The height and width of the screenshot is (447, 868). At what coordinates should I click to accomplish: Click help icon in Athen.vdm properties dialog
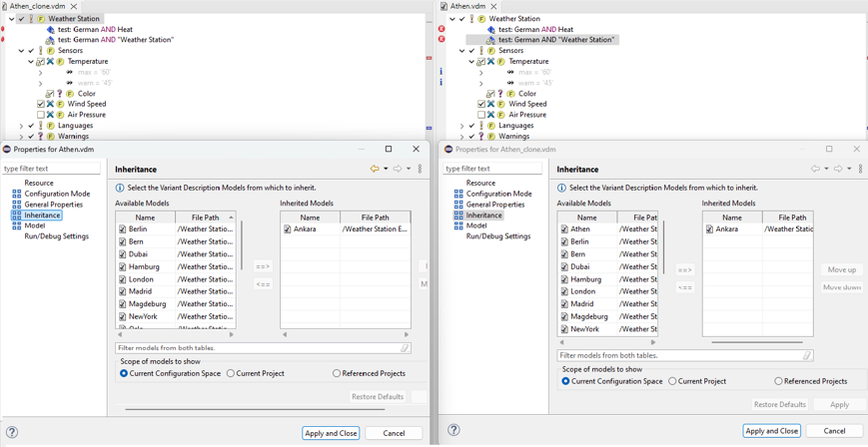pos(12,433)
